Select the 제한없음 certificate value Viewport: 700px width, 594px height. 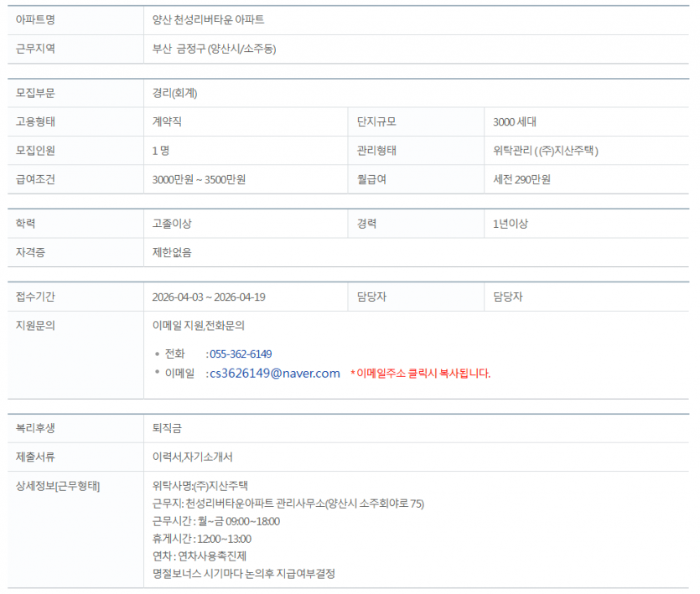click(x=172, y=252)
